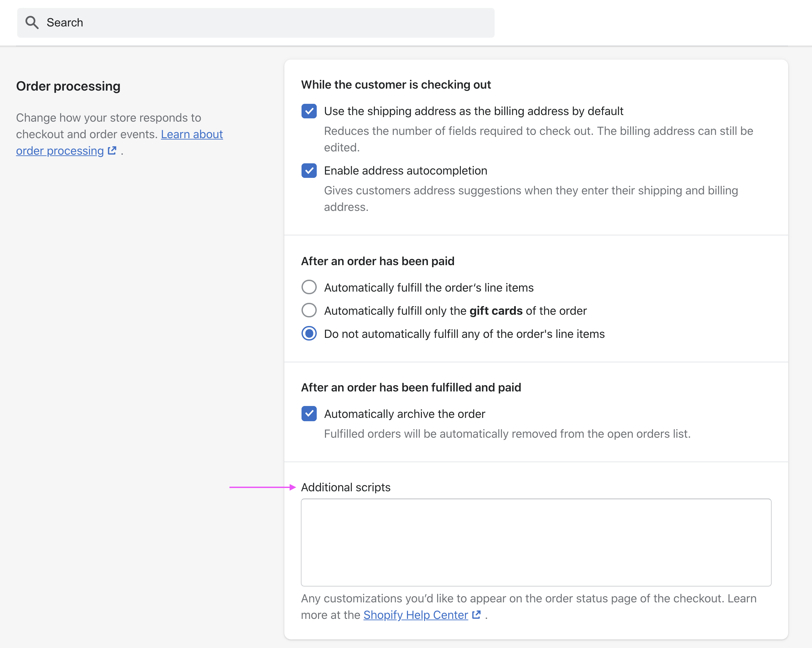Select 'Automatically fulfill the order's line items'

pyautogui.click(x=309, y=287)
